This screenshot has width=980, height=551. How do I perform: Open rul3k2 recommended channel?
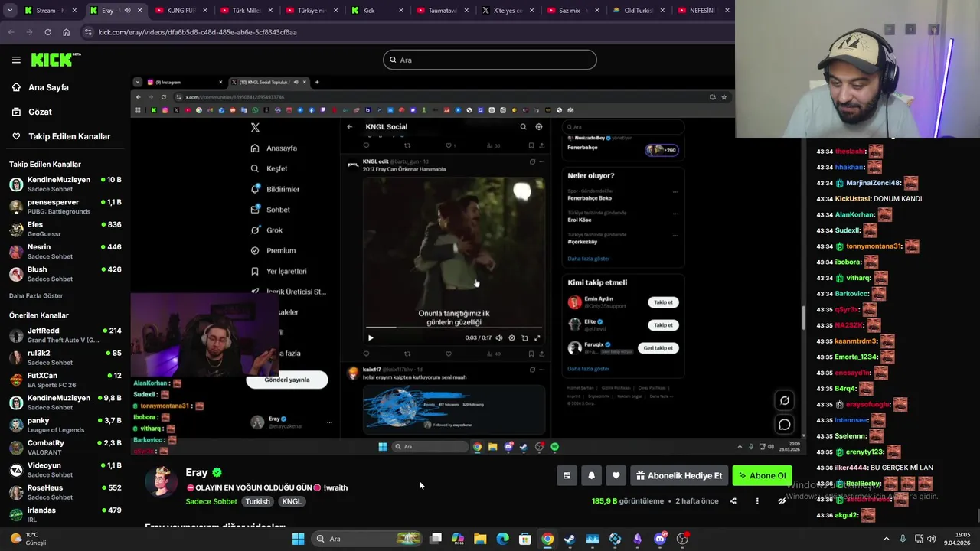point(65,357)
